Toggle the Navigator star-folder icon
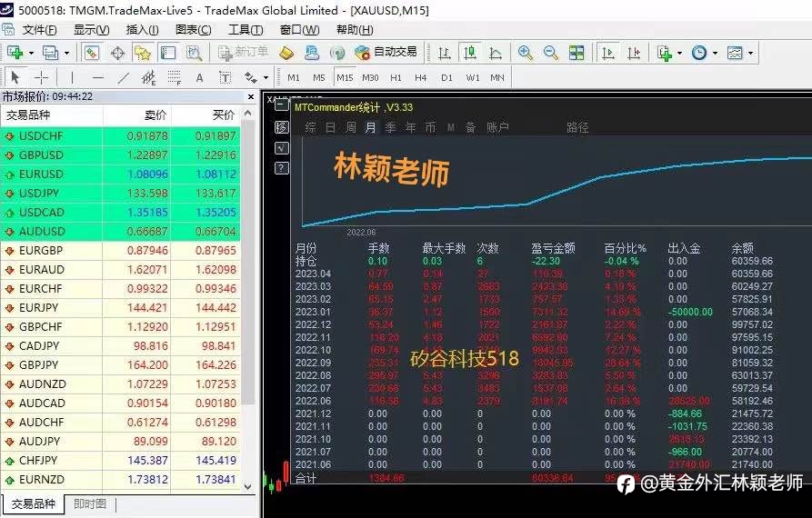 coord(143,53)
